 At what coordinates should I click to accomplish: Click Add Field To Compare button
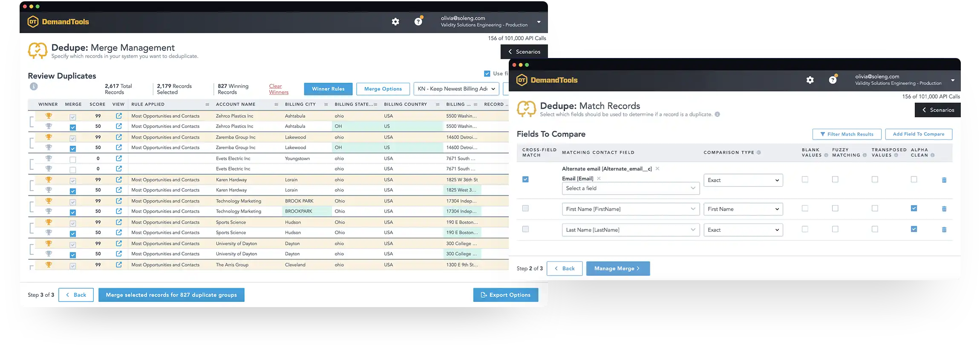919,134
